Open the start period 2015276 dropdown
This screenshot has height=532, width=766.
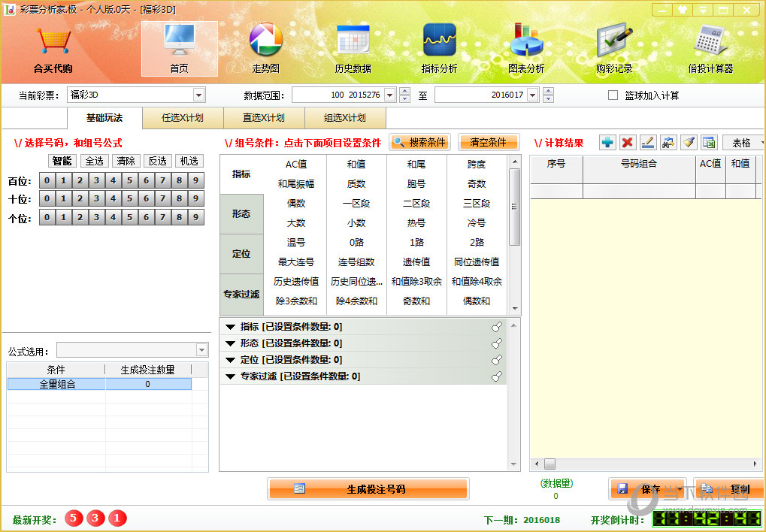(390, 95)
